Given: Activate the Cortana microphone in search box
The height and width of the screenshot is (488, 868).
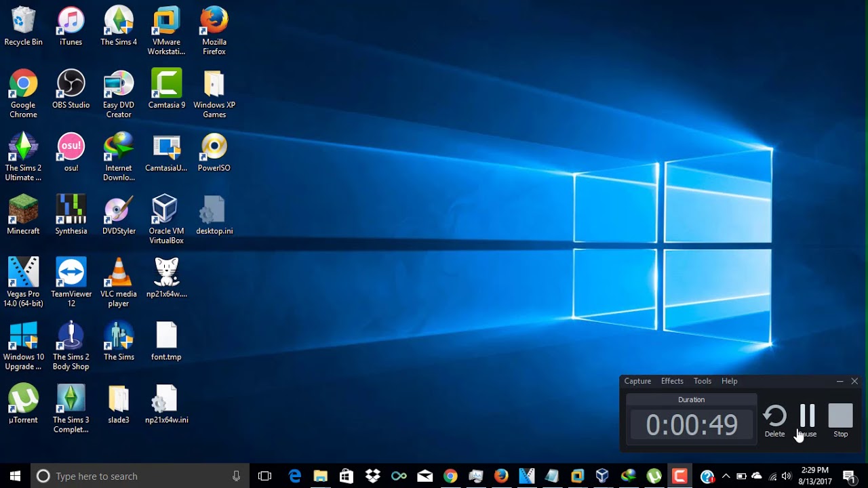Looking at the screenshot, I should (x=236, y=476).
